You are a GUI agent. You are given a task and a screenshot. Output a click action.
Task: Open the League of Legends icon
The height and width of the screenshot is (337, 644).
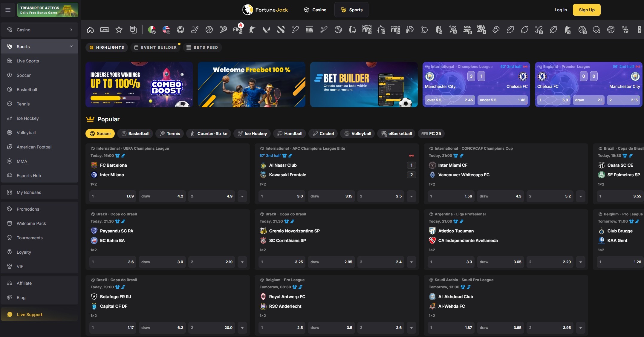pyautogui.click(x=353, y=30)
